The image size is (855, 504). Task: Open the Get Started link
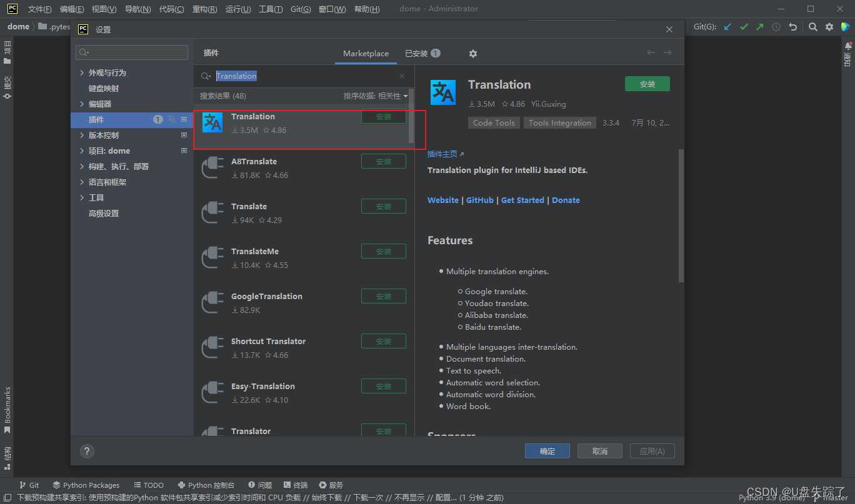[x=522, y=200]
